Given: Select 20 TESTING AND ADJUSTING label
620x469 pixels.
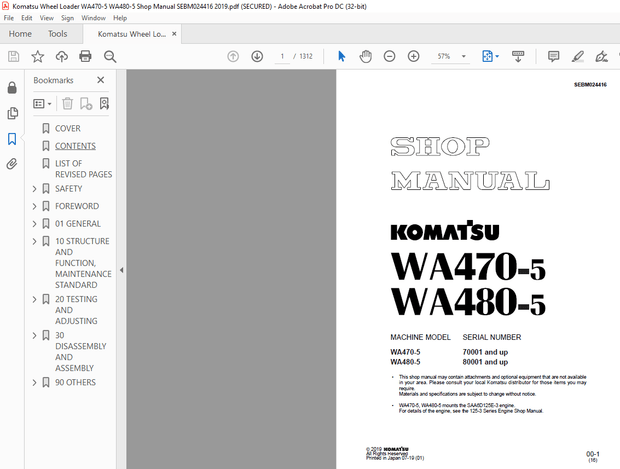Looking at the screenshot, I should click(x=76, y=310).
